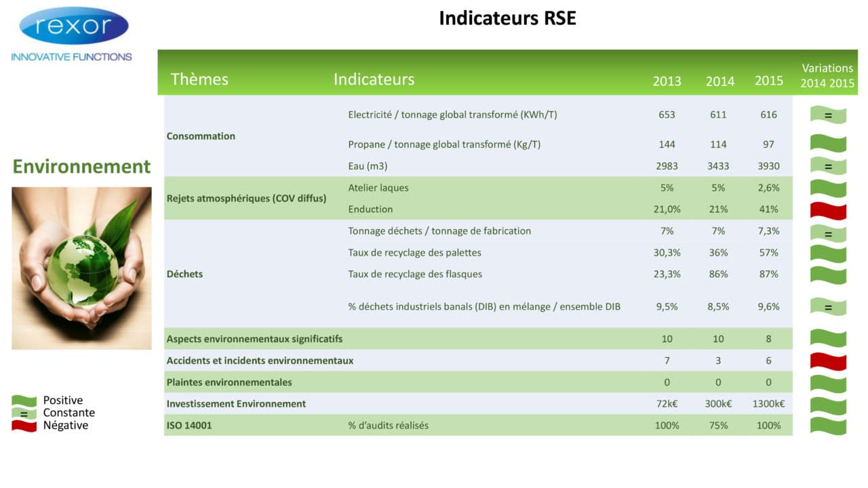
Task: Click the Plaintes environnementales label
Action: click(229, 382)
